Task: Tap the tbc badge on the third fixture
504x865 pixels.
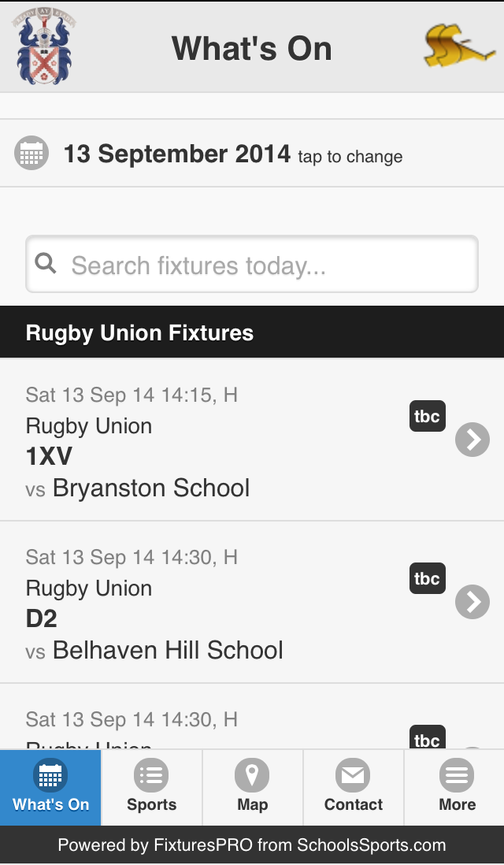Action: [427, 737]
